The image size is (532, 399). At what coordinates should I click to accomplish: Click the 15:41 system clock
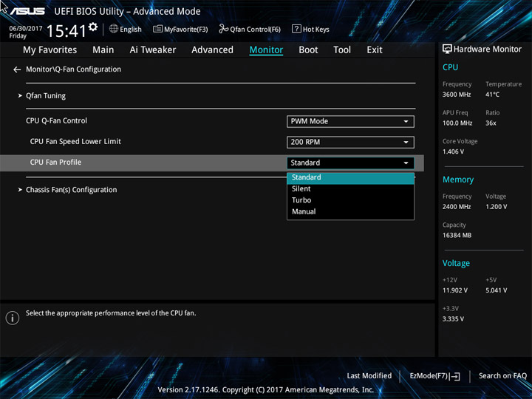[x=66, y=31]
